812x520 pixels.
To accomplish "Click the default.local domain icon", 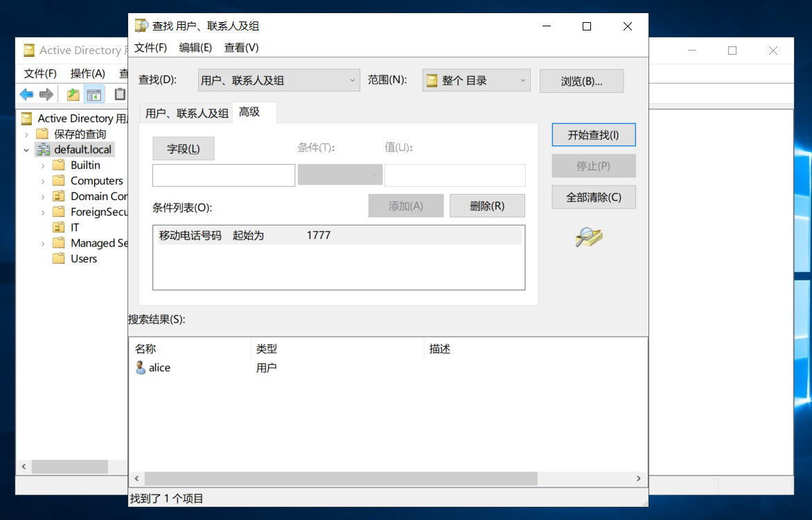I will pos(44,150).
